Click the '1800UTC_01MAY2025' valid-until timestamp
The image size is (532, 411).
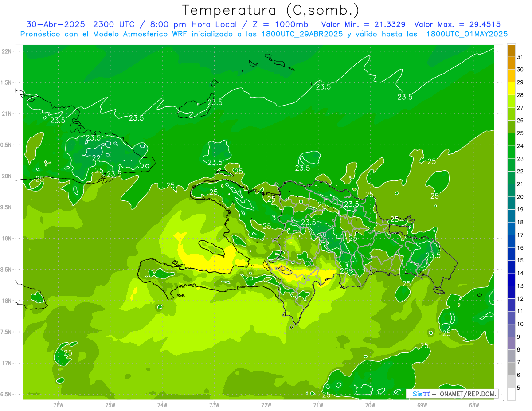tap(467, 34)
